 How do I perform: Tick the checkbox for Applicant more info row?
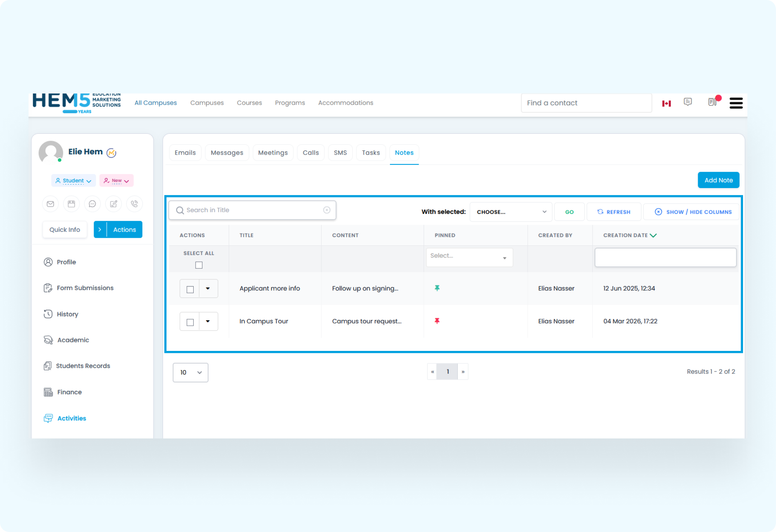190,289
